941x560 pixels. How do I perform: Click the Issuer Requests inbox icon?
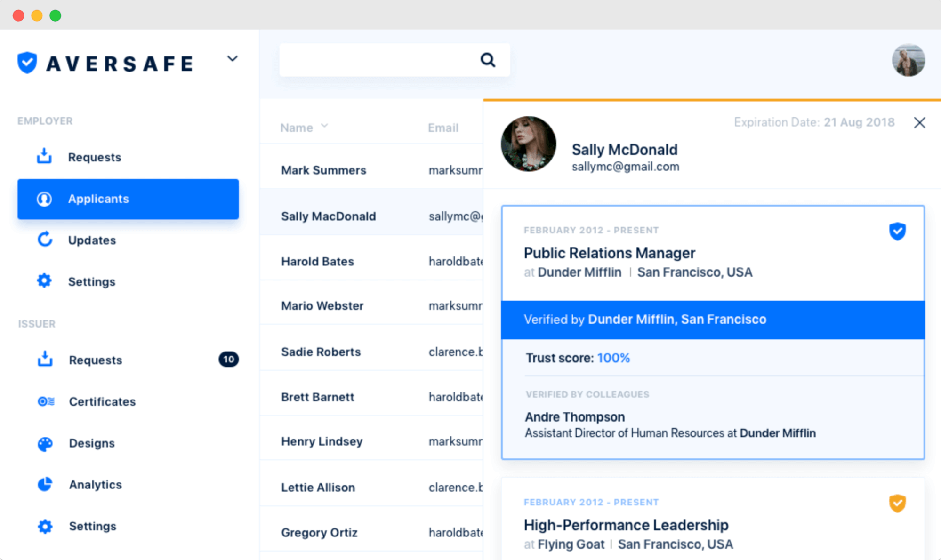click(45, 359)
